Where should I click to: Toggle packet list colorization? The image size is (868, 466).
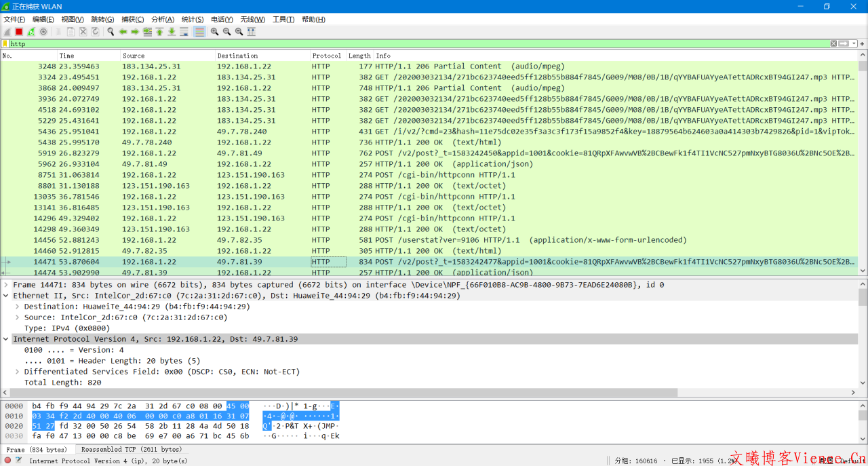pos(199,32)
